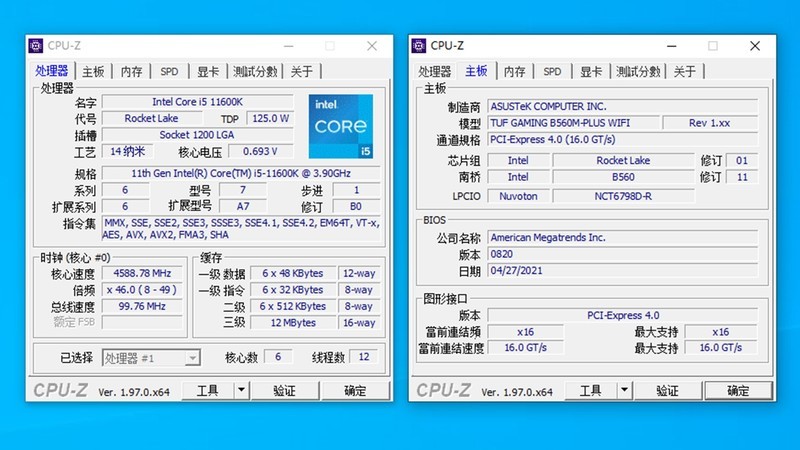
Task: Click the instruction set list field
Action: click(241, 229)
